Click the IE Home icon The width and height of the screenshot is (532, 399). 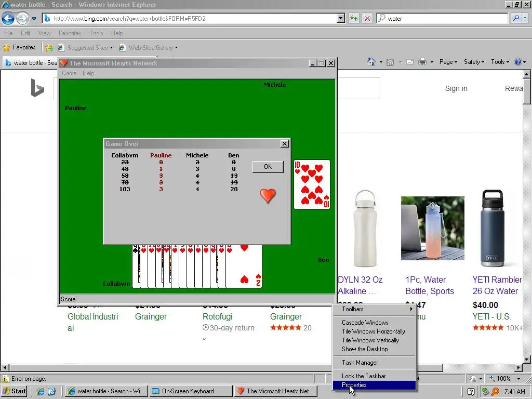(x=371, y=62)
